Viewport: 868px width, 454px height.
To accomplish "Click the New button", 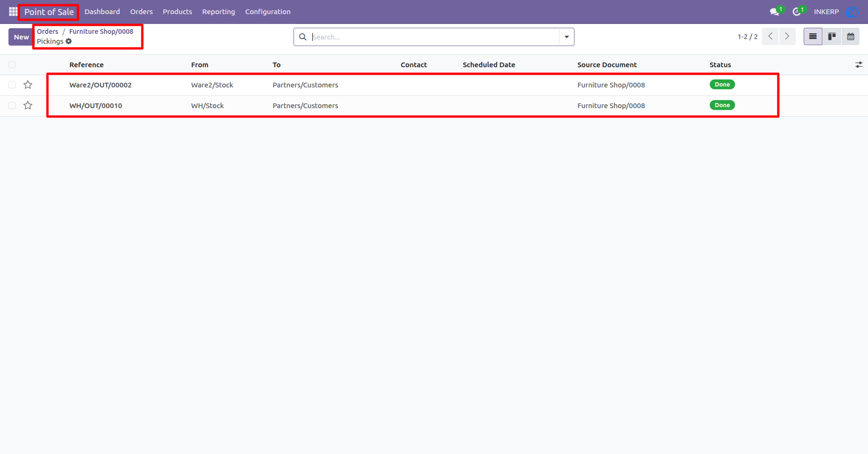I will tap(21, 37).
